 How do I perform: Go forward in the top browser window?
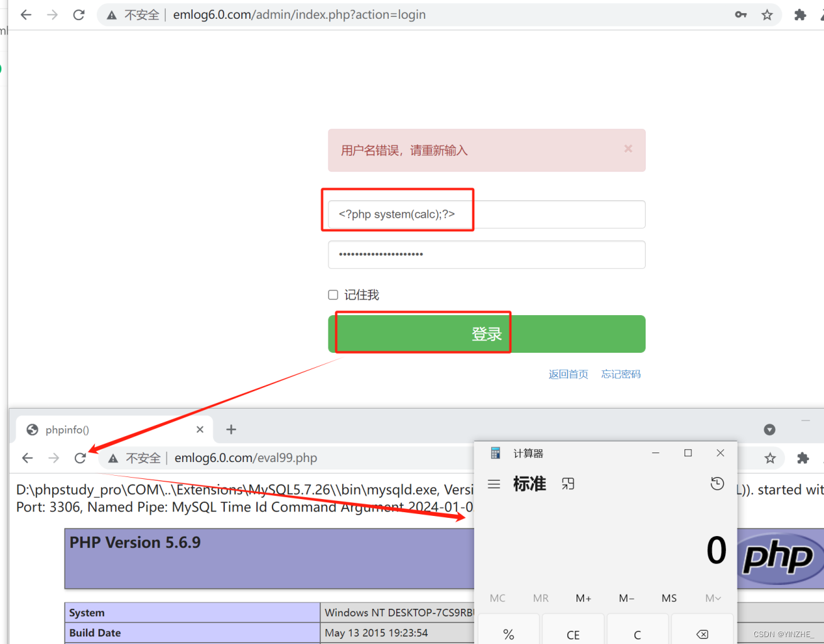[52, 14]
